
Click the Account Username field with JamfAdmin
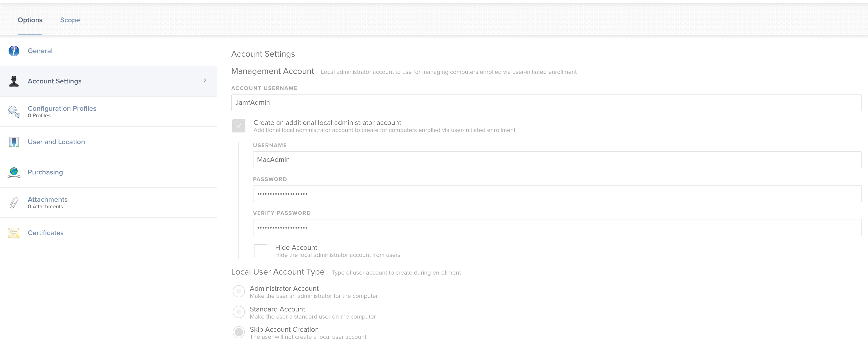[x=546, y=103]
